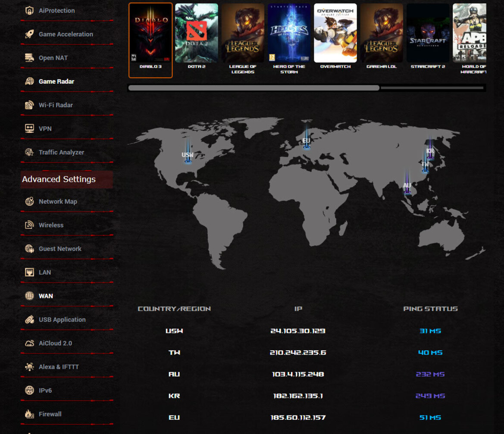Choose the Garena LoL game cover
The image size is (504, 434).
[x=382, y=33]
